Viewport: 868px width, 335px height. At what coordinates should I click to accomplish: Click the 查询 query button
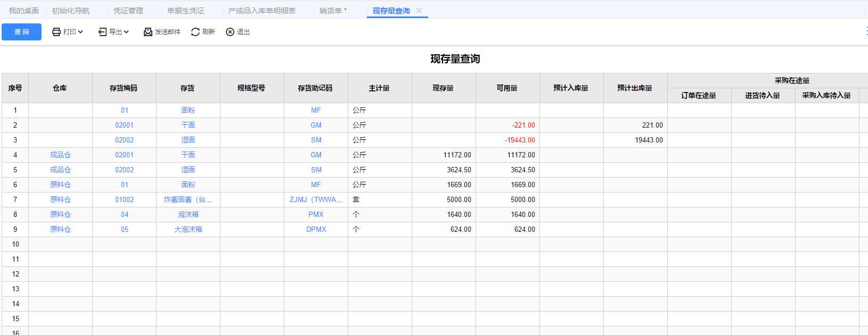point(21,32)
